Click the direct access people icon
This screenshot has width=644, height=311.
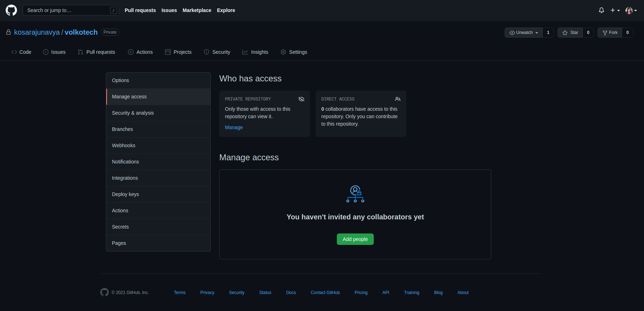tap(398, 99)
